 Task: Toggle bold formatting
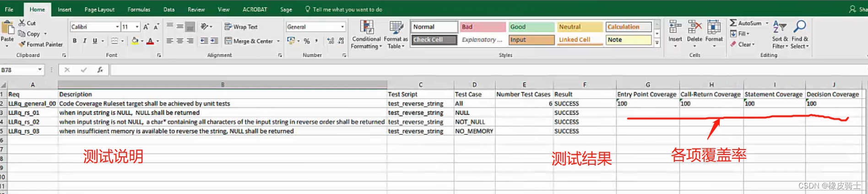[x=75, y=41]
